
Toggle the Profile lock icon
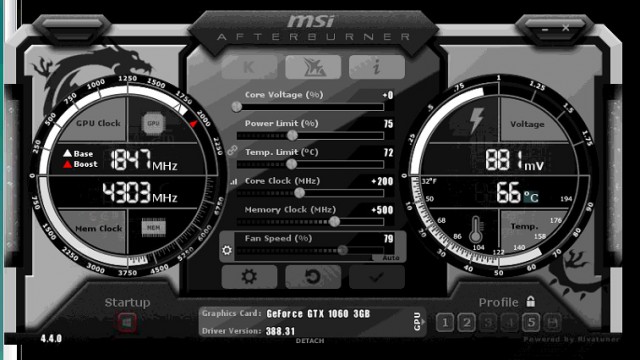[531, 302]
